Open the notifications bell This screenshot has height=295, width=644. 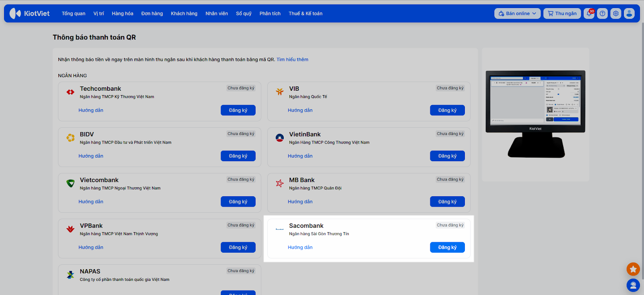click(x=589, y=13)
